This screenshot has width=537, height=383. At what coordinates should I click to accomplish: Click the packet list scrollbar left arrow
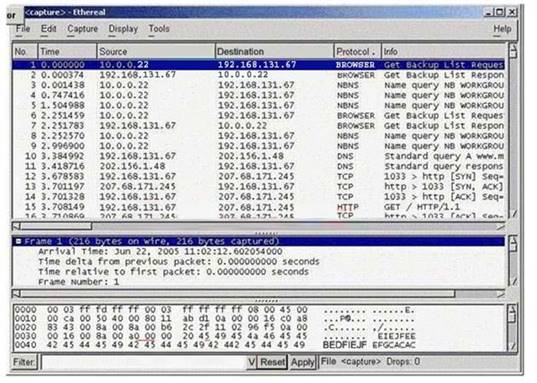[16, 226]
